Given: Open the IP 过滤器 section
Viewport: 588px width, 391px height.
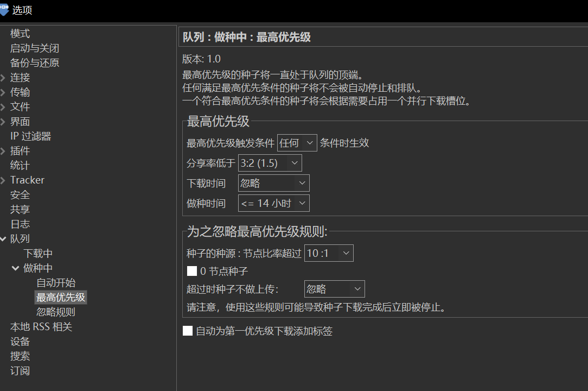Looking at the screenshot, I should (x=30, y=136).
